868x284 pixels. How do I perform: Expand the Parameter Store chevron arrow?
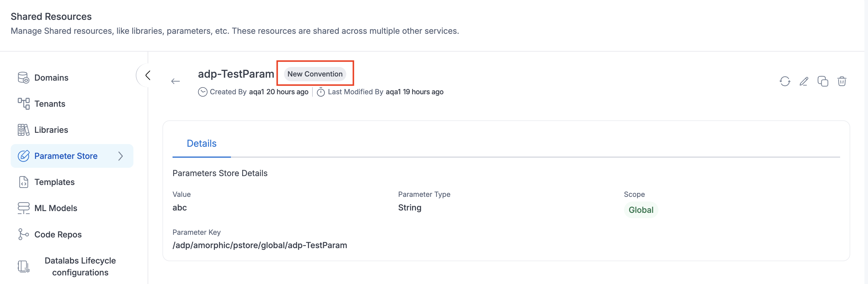[x=121, y=156]
